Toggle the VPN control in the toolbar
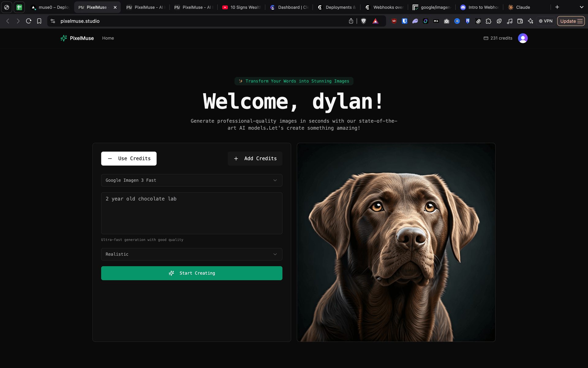The height and width of the screenshot is (368, 588). 545,21
